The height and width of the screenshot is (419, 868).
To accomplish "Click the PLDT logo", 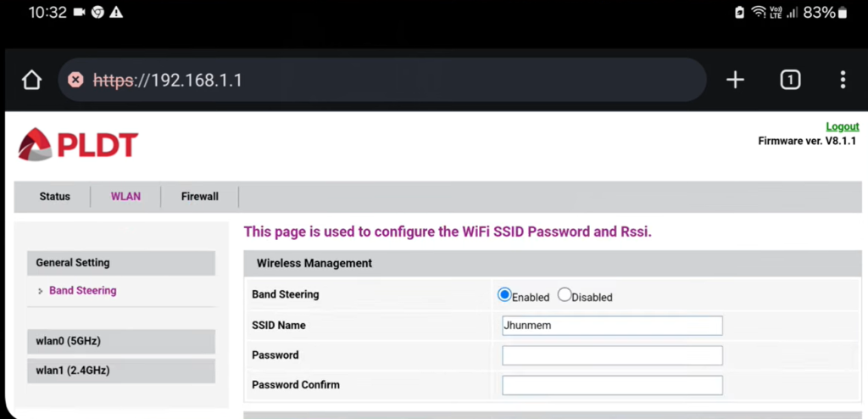I will (x=77, y=145).
